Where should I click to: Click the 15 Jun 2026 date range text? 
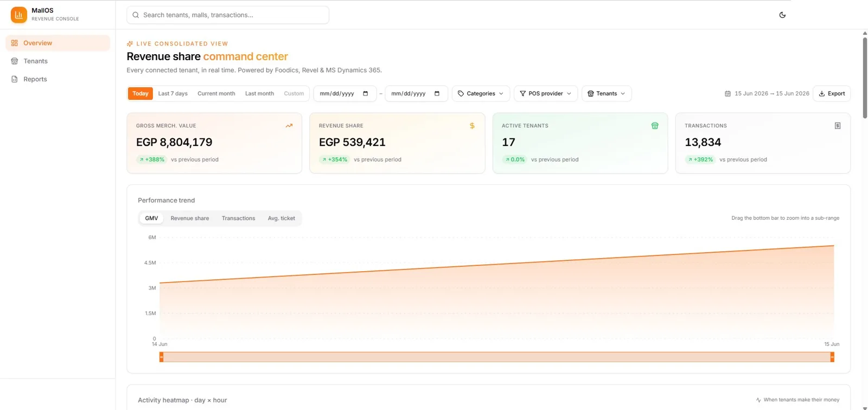point(772,93)
